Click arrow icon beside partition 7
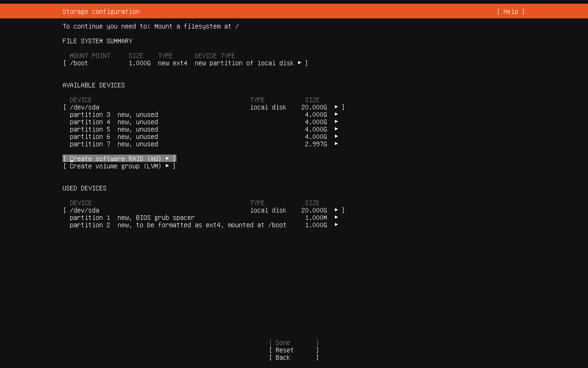Viewport: 588px width, 368px height. point(336,144)
